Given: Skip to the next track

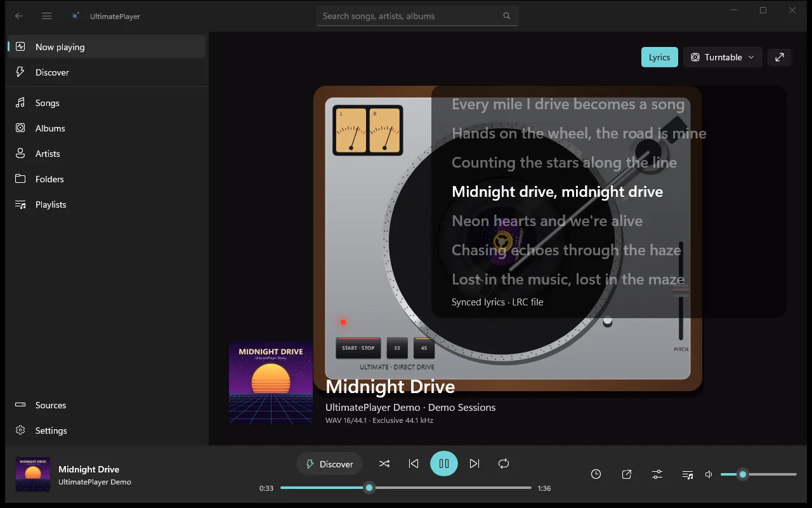Looking at the screenshot, I should click(475, 464).
